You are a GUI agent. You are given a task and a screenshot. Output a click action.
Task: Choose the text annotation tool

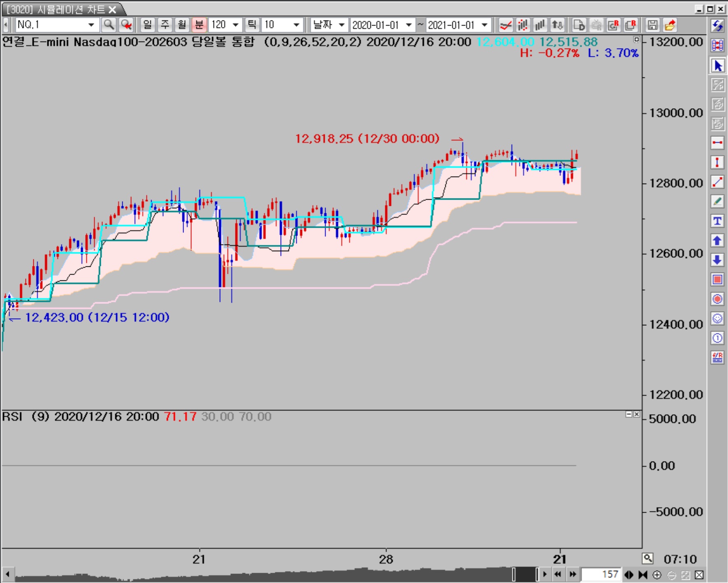[x=717, y=222]
